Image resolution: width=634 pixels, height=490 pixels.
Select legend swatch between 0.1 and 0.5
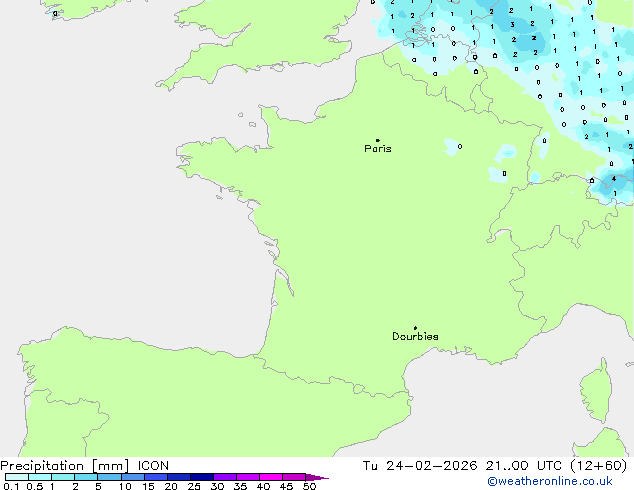(17, 477)
